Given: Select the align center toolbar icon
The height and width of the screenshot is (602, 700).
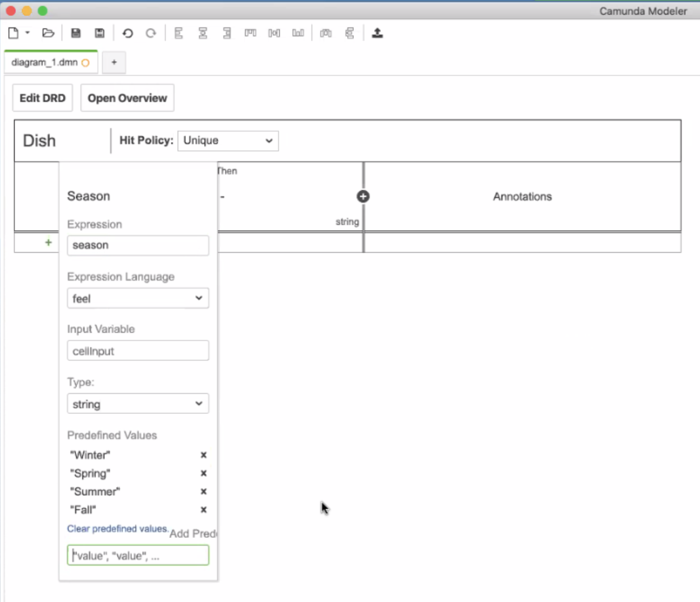Looking at the screenshot, I should coord(202,33).
